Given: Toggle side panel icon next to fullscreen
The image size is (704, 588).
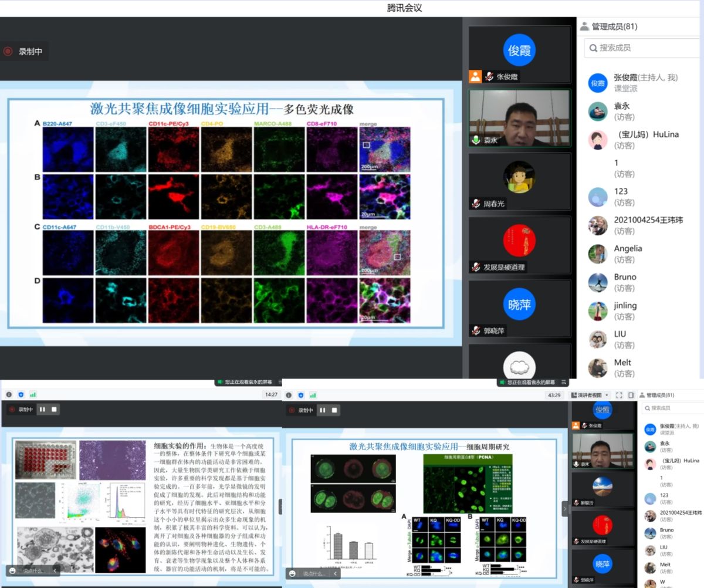Looking at the screenshot, I should point(631,395).
